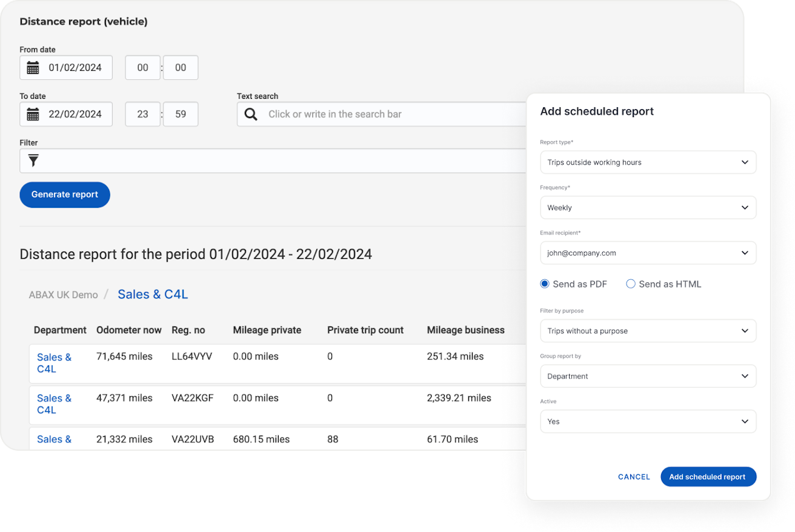
Task: Click the Department column header
Action: point(60,330)
